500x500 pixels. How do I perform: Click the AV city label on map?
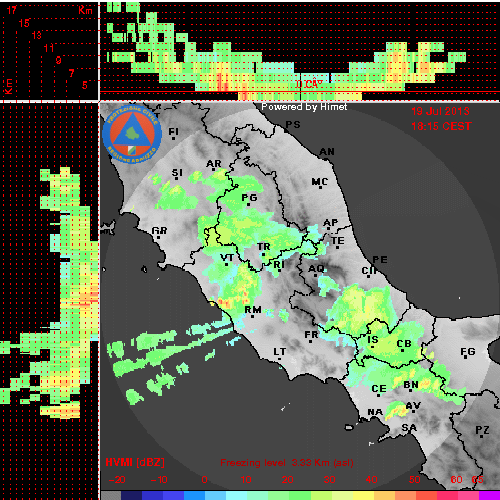413,406
